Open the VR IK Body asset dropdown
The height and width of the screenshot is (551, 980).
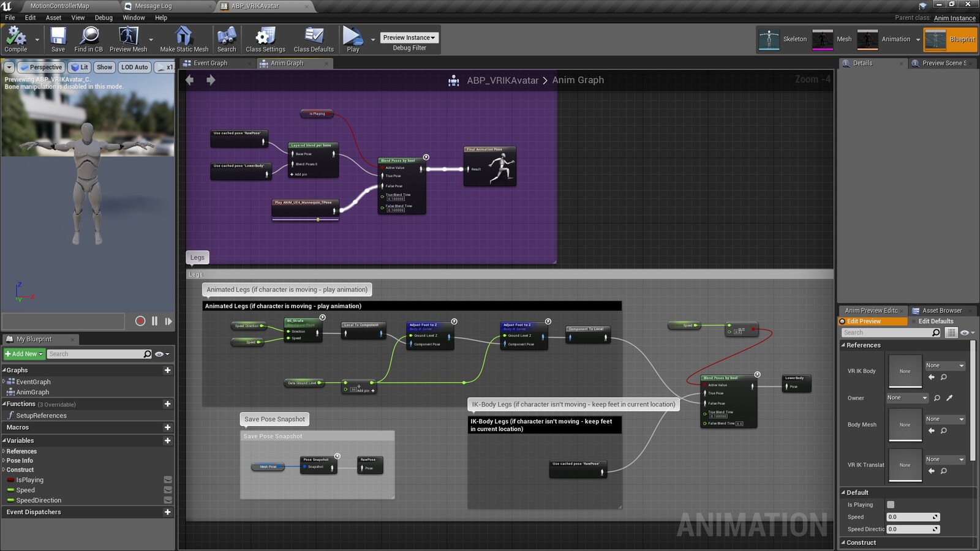point(944,365)
